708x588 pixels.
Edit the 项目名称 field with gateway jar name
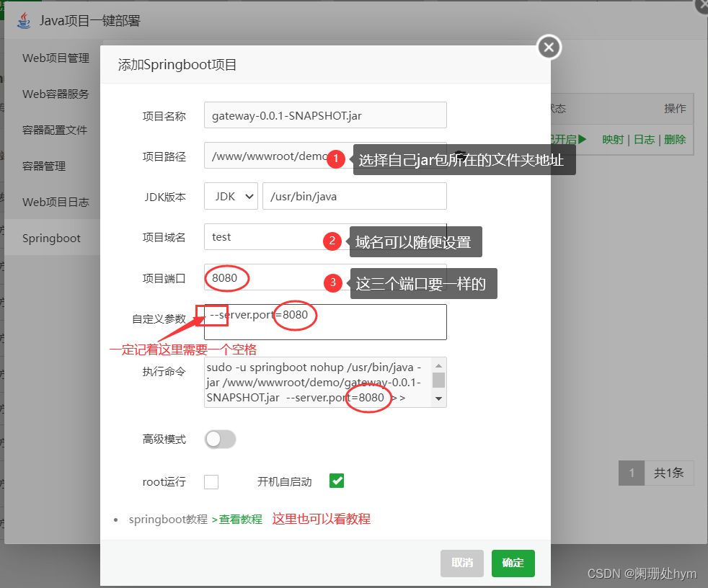coord(325,115)
